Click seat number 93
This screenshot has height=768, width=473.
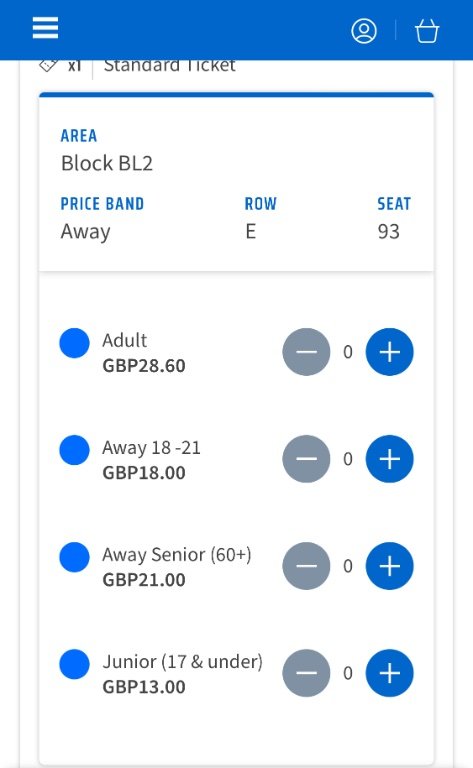tap(389, 231)
